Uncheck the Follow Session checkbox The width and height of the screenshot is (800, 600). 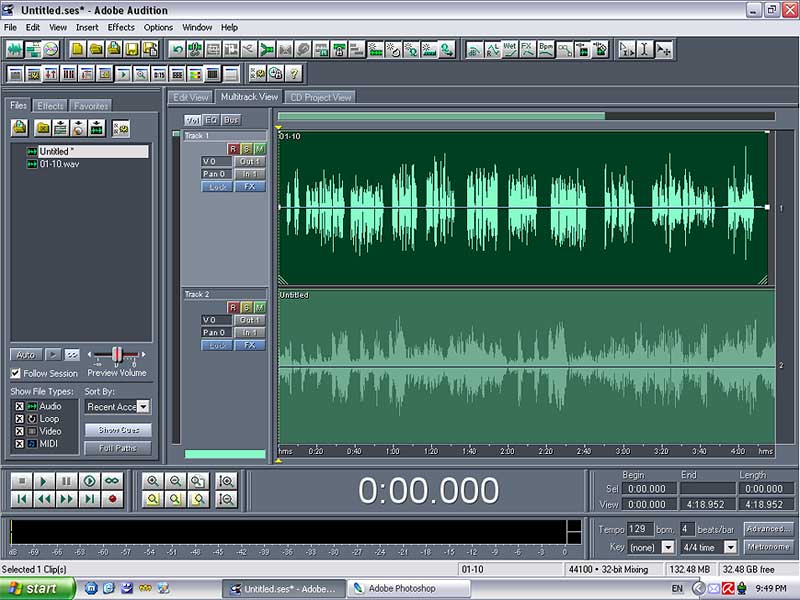click(x=16, y=374)
